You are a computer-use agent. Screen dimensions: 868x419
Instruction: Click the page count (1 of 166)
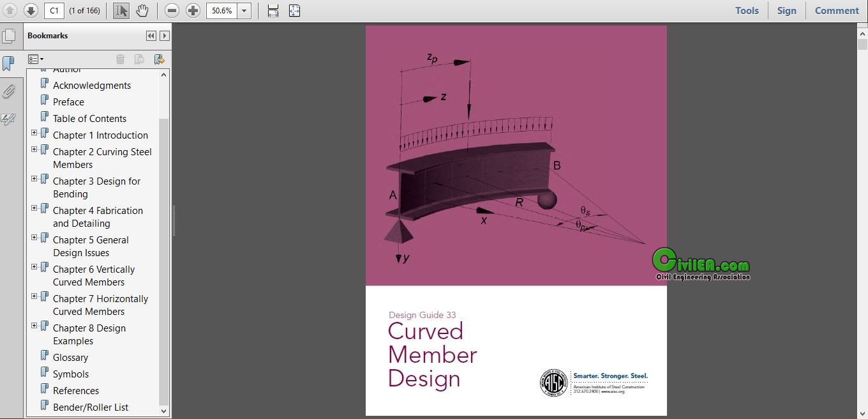click(x=84, y=11)
